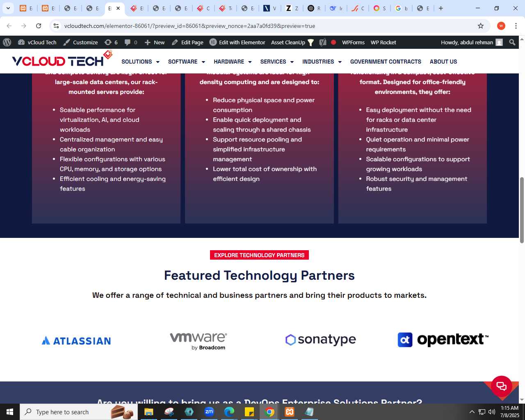
Task: Launch Microsoft Edge from the taskbar
Action: click(229, 412)
